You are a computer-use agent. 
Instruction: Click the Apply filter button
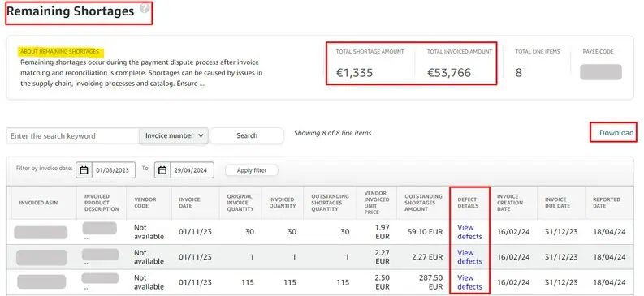tap(252, 170)
